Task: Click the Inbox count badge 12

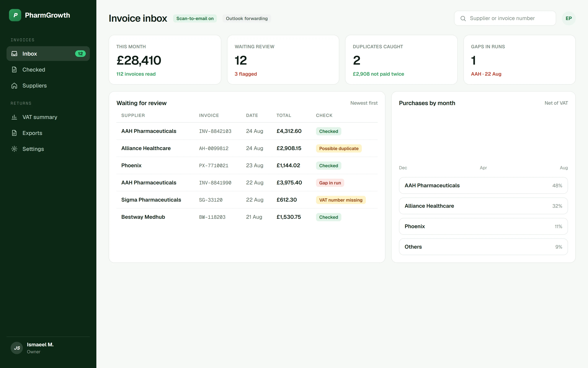Action: coord(80,54)
